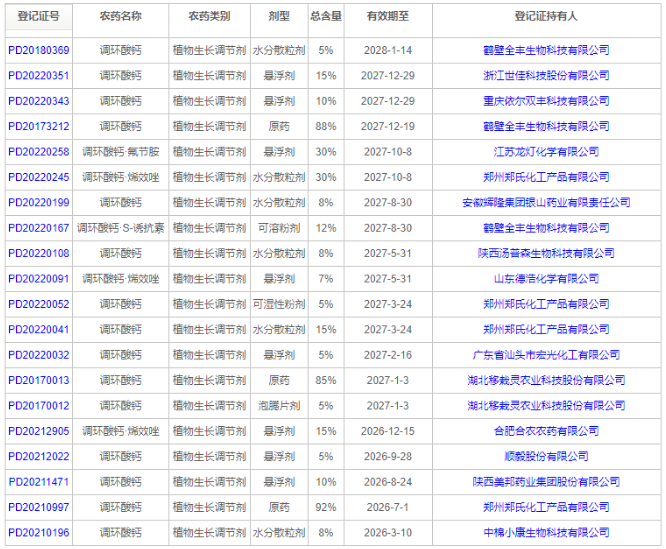Select the 可湿性粉剂 formulation cell
This screenshot has width=666, height=549.
279,304
